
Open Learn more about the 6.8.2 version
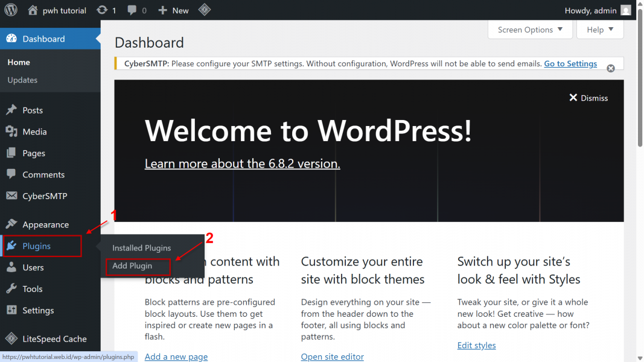point(242,164)
